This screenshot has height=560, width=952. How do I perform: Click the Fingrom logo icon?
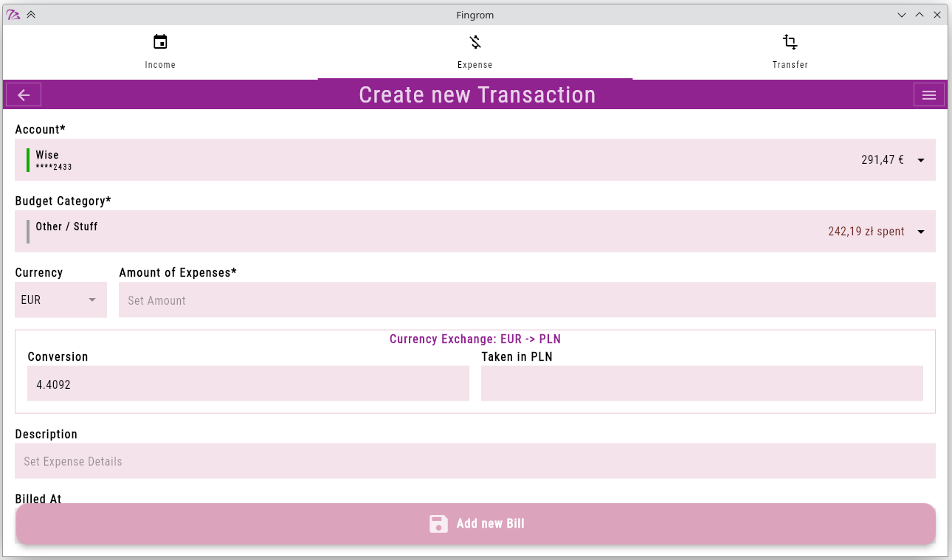(x=12, y=13)
